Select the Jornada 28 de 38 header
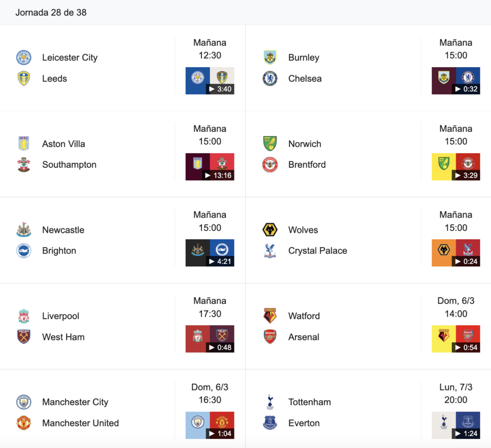 51,12
